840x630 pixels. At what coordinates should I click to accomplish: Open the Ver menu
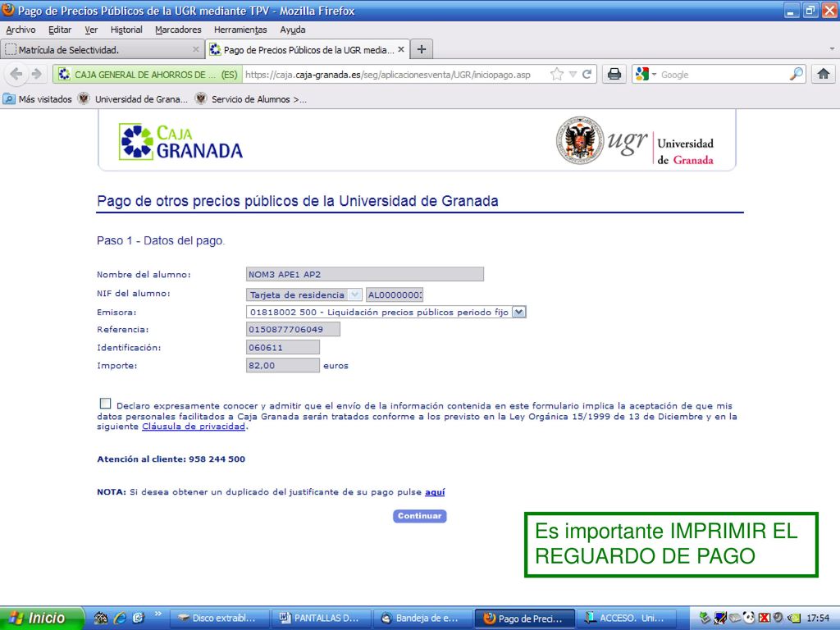pos(91,30)
